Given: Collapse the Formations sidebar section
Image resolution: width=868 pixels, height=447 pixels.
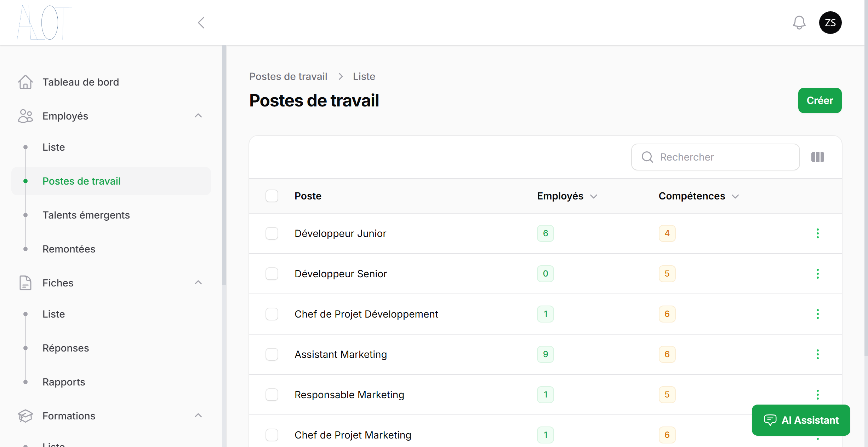Looking at the screenshot, I should pos(198,416).
